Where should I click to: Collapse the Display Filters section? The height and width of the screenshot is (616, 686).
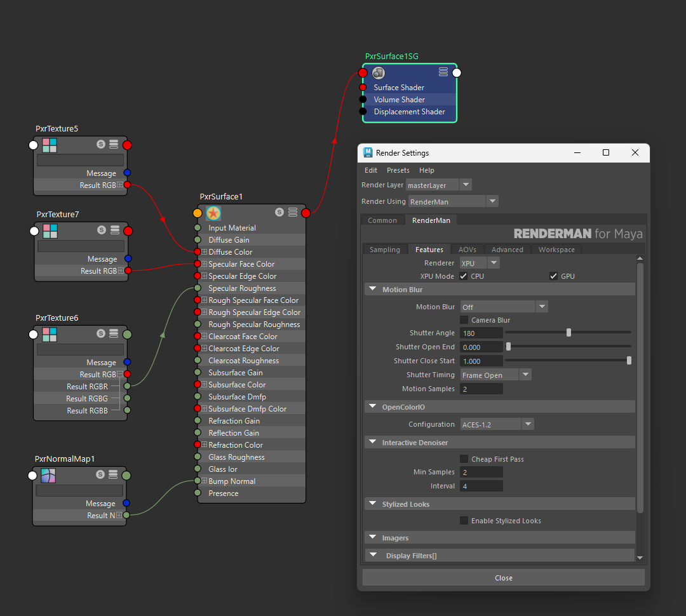(373, 555)
